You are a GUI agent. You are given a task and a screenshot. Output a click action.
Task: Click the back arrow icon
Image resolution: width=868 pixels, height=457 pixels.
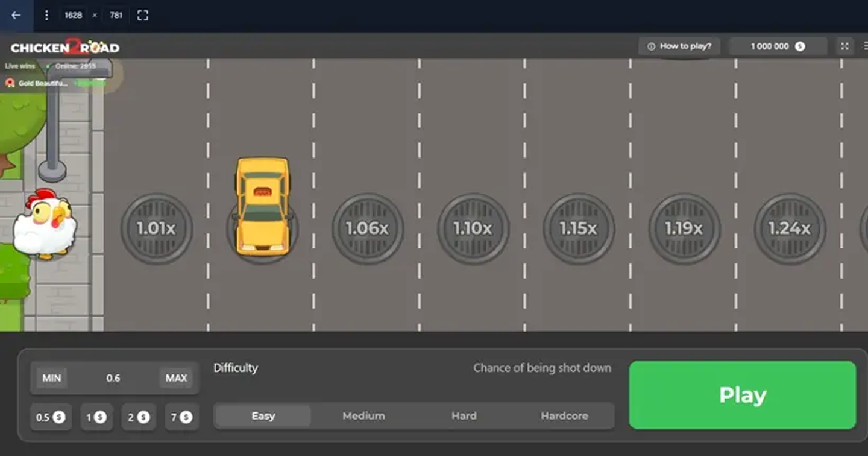(16, 15)
